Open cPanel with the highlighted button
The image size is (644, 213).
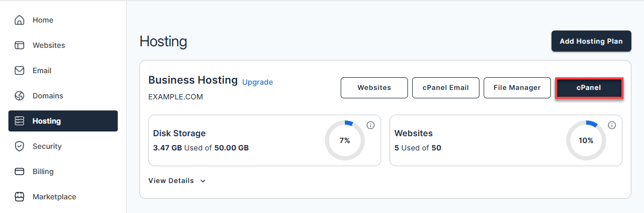click(589, 88)
